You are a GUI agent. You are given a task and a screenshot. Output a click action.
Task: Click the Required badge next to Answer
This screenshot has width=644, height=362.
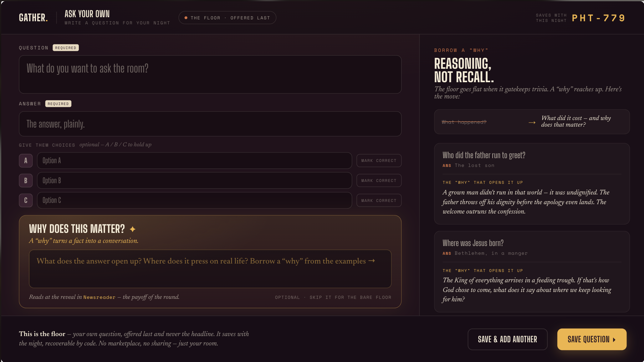click(58, 104)
